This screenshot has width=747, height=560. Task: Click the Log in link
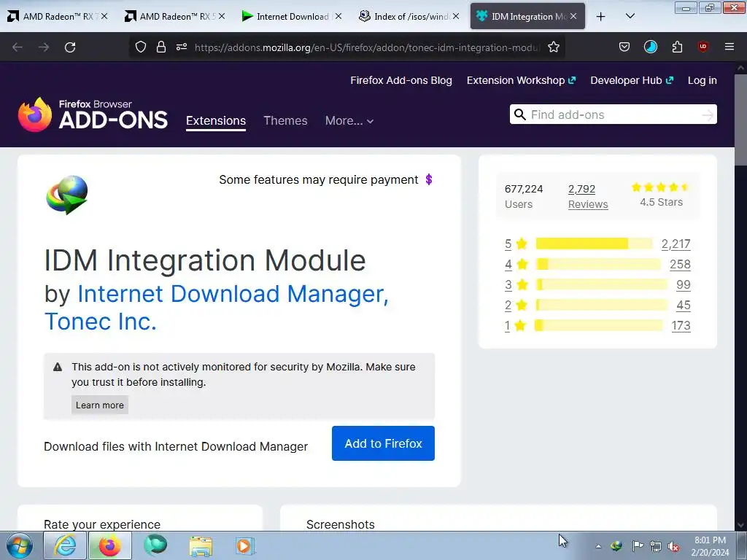(x=703, y=80)
